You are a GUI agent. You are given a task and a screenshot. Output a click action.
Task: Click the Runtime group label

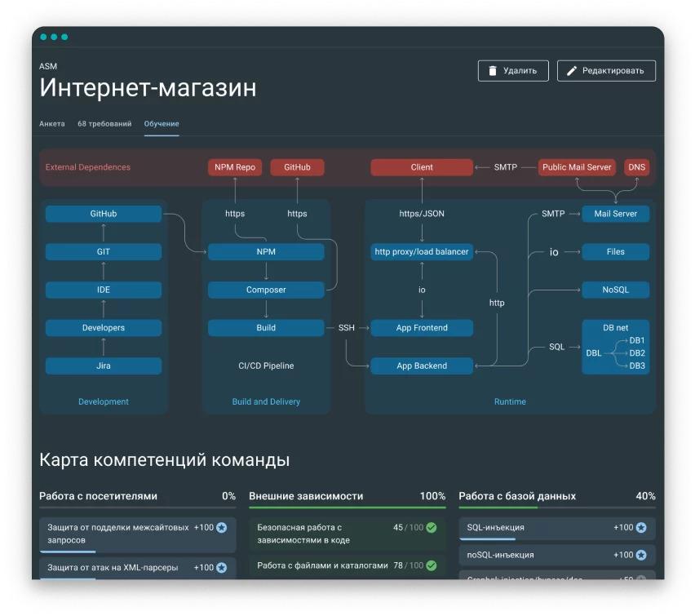510,401
